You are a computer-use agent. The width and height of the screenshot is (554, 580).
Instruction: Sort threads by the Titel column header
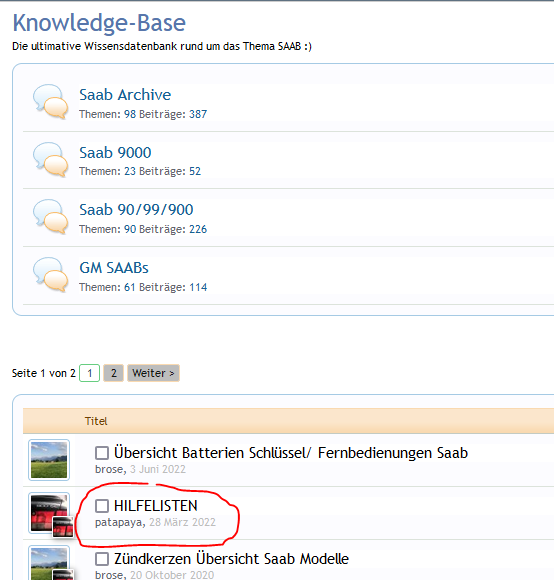tap(96, 421)
